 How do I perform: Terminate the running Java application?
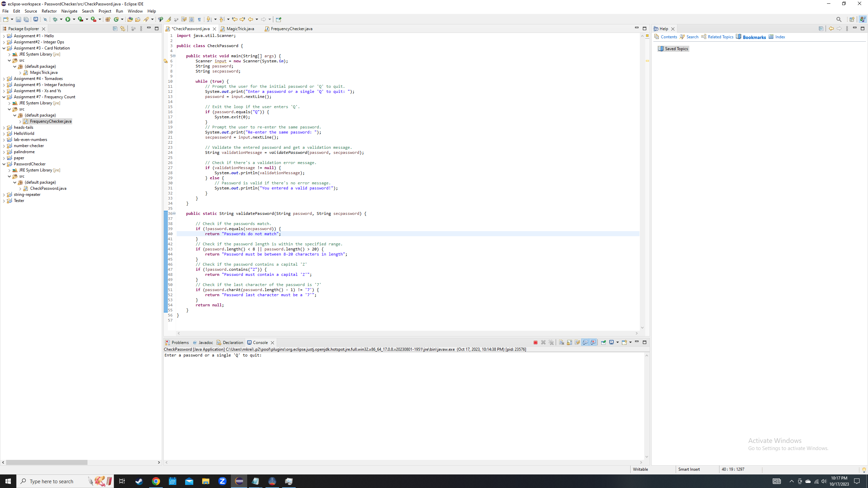click(536, 343)
